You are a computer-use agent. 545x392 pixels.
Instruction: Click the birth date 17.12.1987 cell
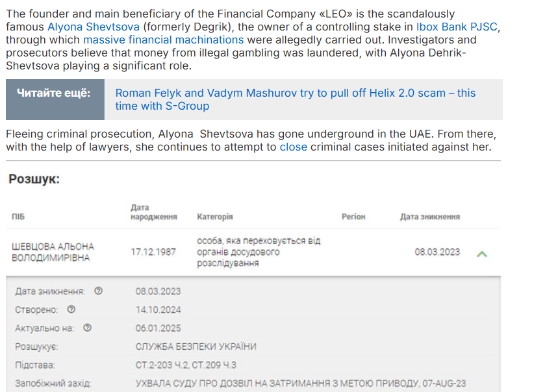[153, 252]
